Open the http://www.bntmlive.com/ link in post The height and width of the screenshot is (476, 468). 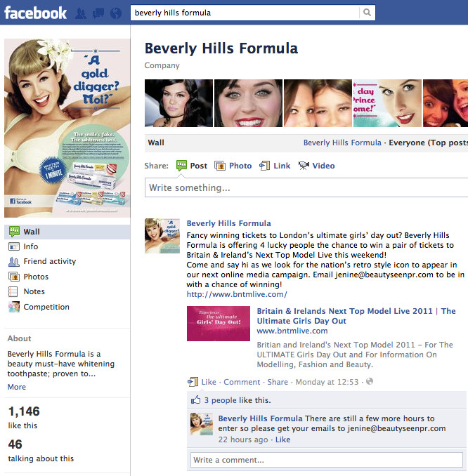coord(237,294)
